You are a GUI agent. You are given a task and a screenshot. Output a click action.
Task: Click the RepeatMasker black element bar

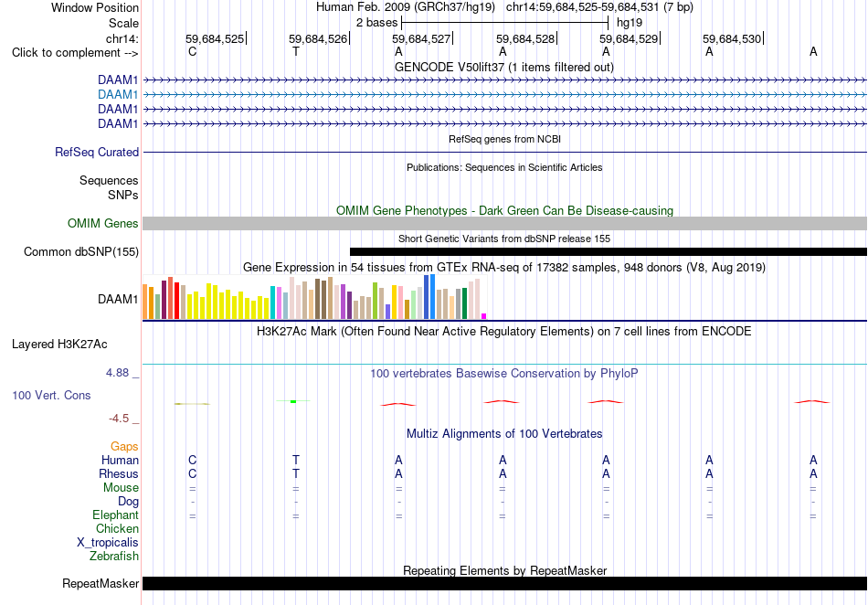click(504, 583)
